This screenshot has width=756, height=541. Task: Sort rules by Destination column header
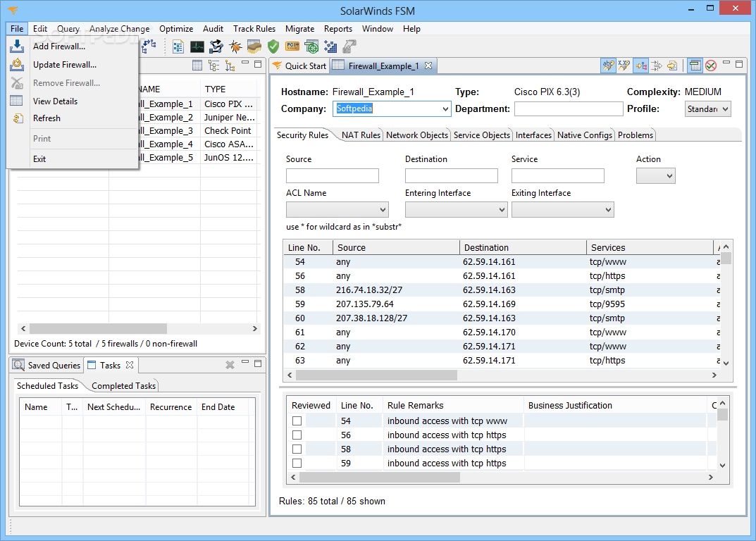[523, 247]
